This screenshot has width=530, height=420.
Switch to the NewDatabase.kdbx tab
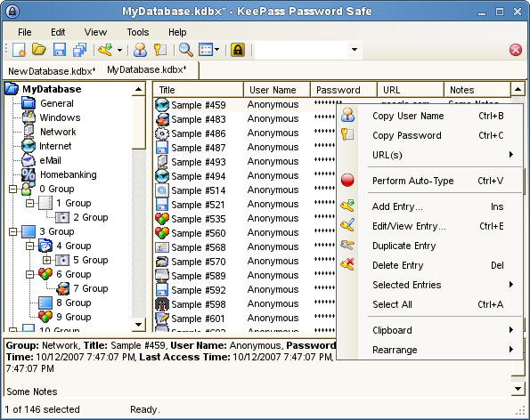click(x=52, y=71)
